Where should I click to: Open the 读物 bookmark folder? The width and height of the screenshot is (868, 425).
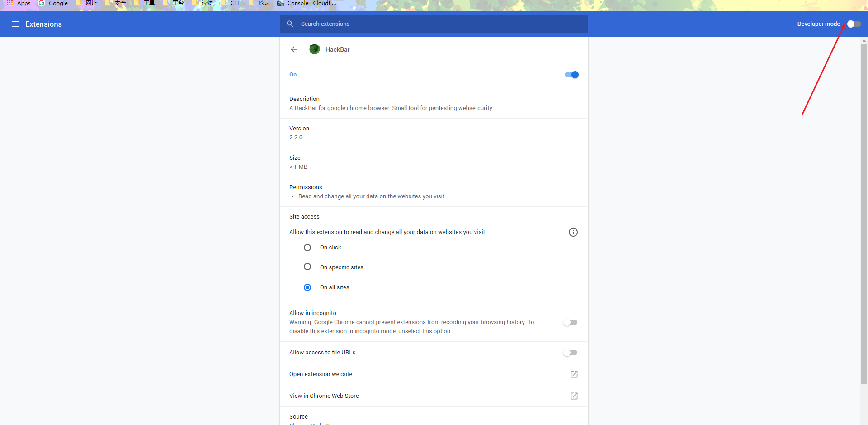click(202, 3)
